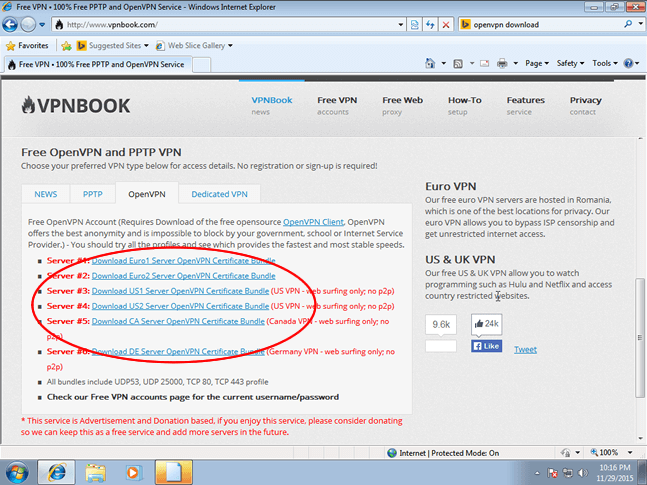Click the 9.6k share count box

pyautogui.click(x=441, y=324)
